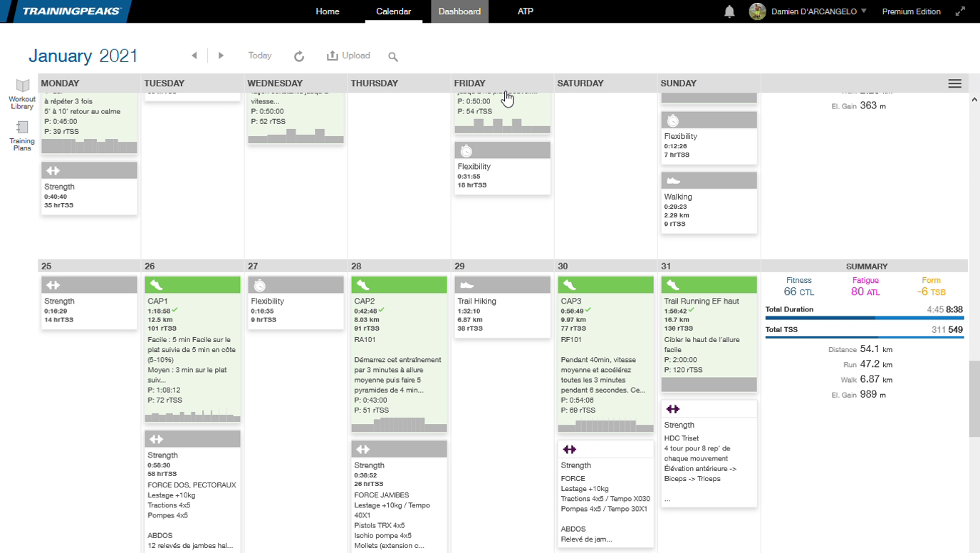Go to the next month arrow
This screenshot has height=553, width=980.
tap(221, 56)
